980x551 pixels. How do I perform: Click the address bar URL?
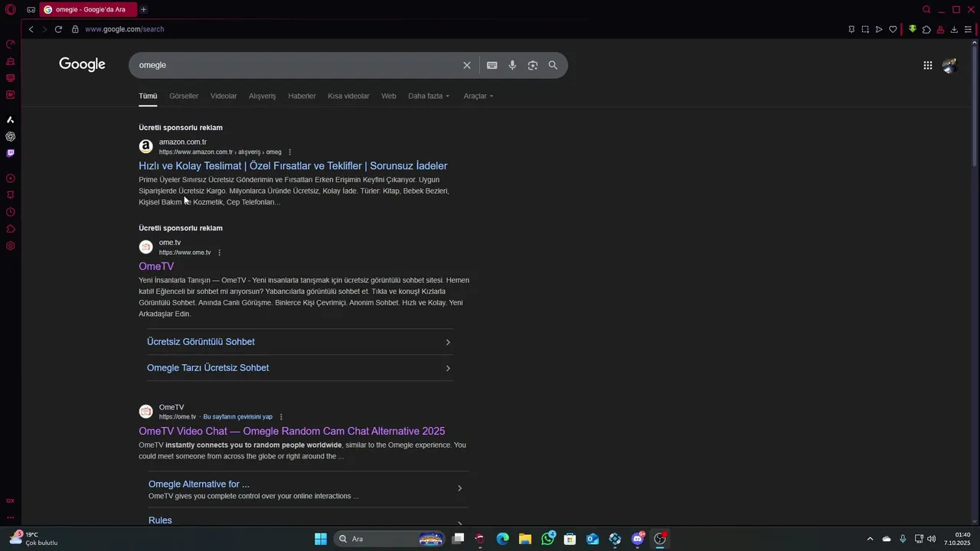click(x=125, y=29)
